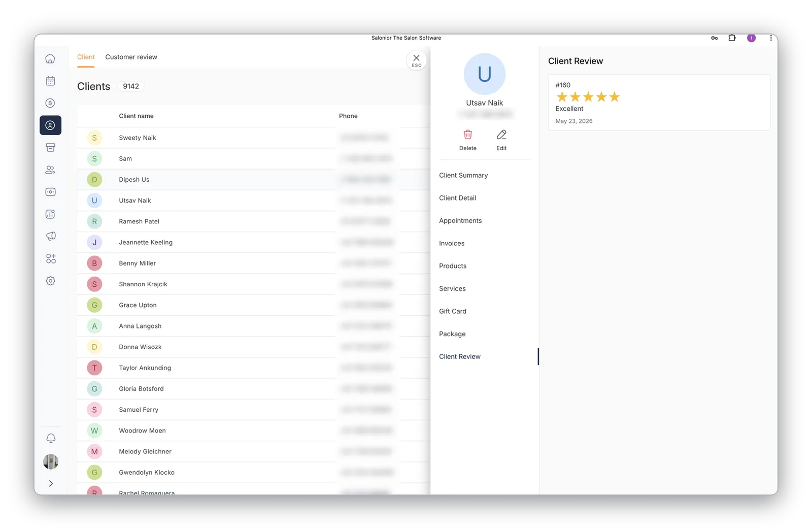
Task: Select client row Utsav Naik in list
Action: [x=254, y=201]
